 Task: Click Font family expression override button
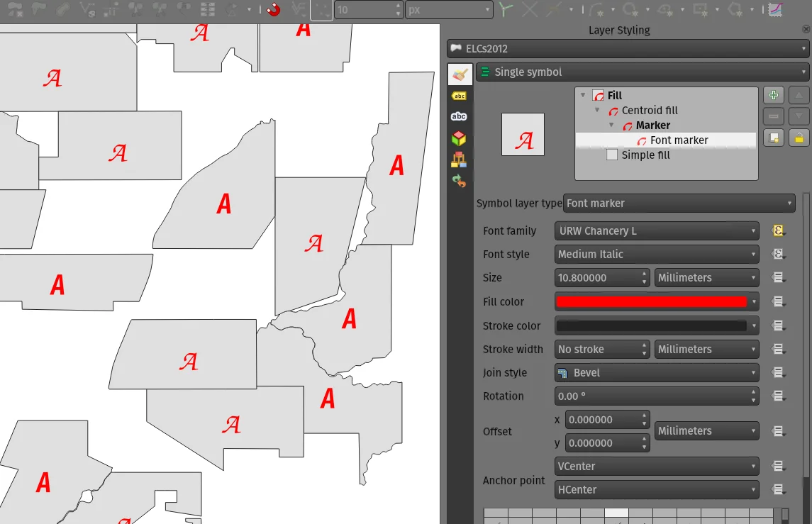pyautogui.click(x=778, y=231)
